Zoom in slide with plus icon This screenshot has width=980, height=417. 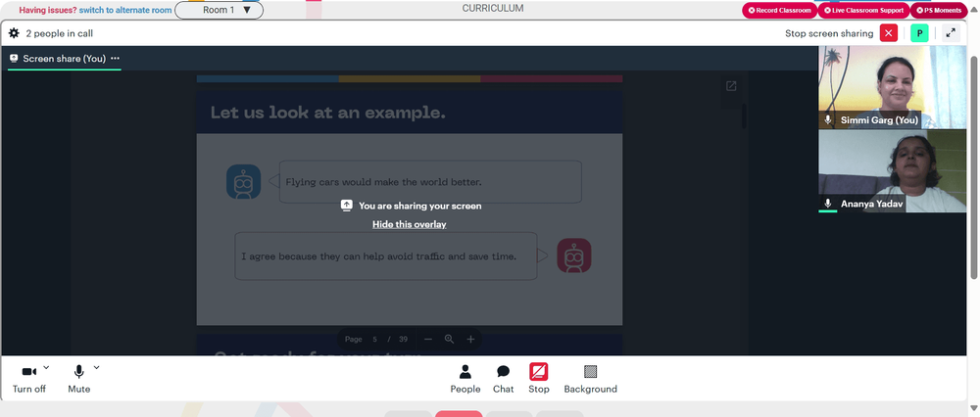[x=470, y=339]
